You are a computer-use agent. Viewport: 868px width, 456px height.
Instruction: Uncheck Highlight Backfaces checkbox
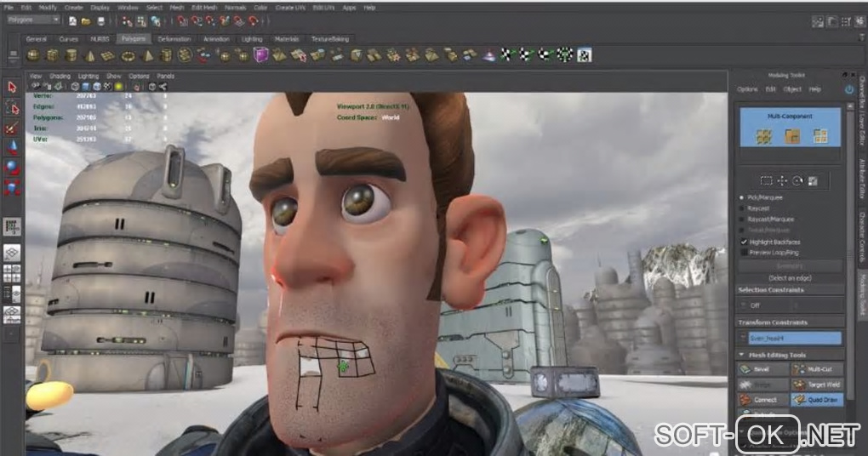click(744, 242)
